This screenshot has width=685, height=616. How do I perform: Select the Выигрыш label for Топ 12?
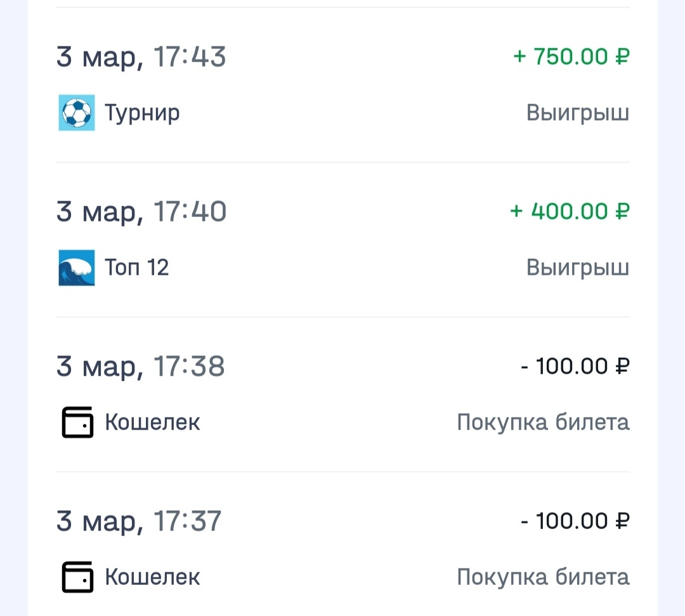pos(578,267)
